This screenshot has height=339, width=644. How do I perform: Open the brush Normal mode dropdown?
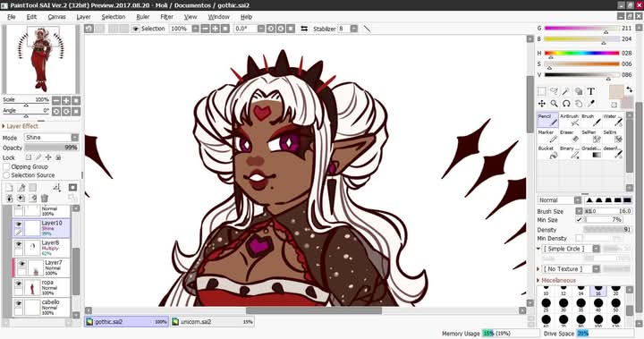tap(578, 200)
